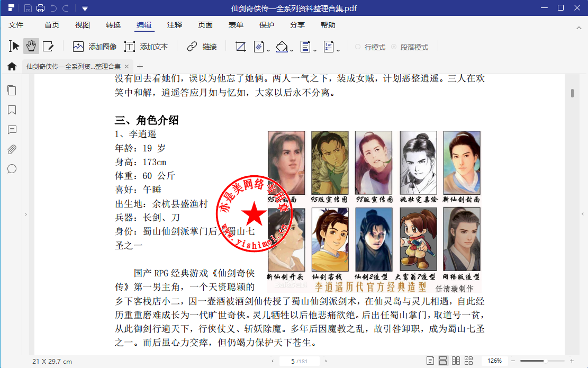Click the zoom slider handle
This screenshot has height=368, width=588.
(545, 361)
